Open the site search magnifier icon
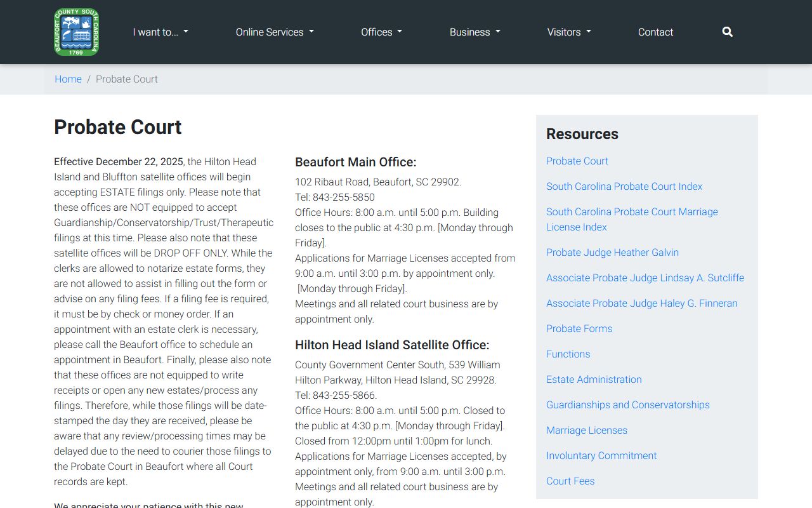812x508 pixels. point(727,32)
